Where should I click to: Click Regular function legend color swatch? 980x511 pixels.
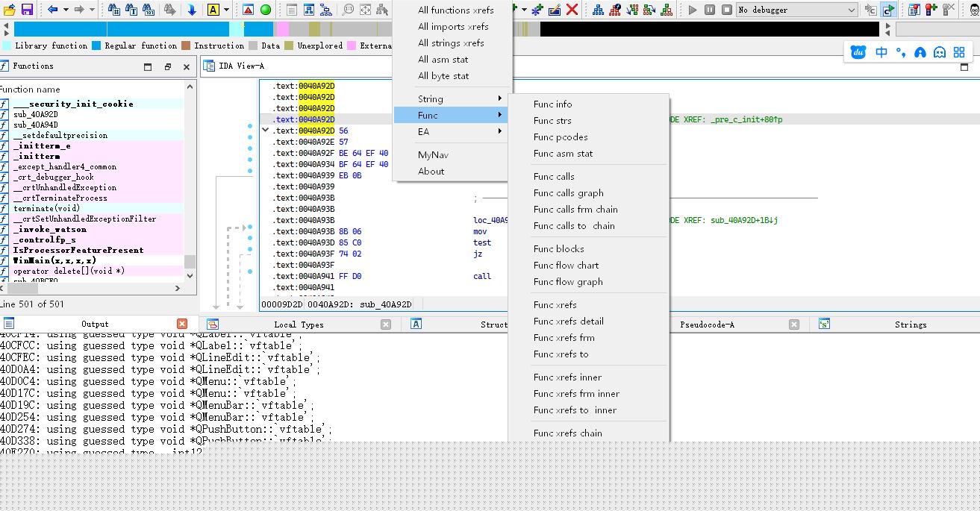tap(96, 46)
